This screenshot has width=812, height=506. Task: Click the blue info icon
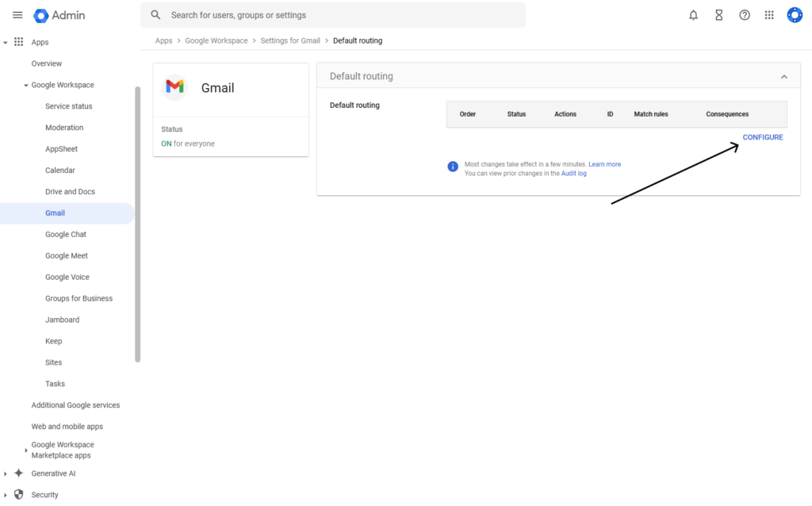click(x=453, y=167)
